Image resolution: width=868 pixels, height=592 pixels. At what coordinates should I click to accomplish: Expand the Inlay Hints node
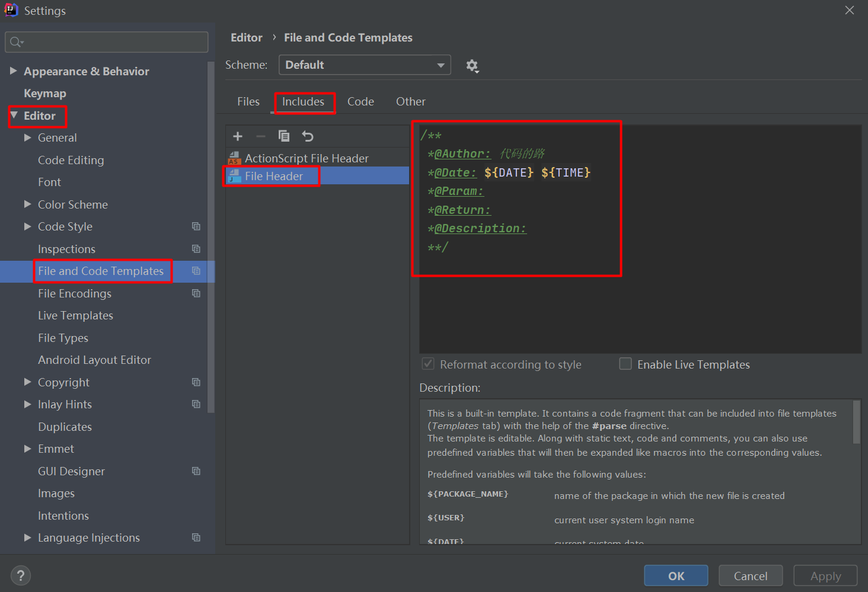click(x=27, y=404)
